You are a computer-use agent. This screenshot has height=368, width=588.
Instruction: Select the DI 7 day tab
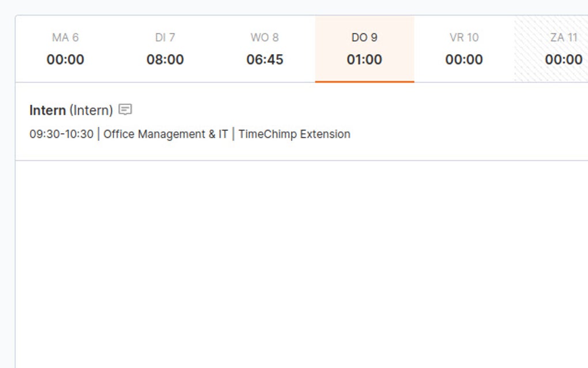167,48
